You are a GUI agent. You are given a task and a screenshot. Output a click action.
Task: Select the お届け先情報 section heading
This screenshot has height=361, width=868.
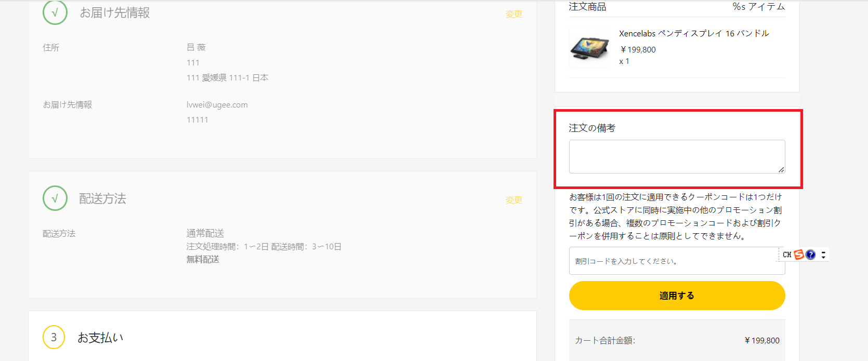[114, 12]
